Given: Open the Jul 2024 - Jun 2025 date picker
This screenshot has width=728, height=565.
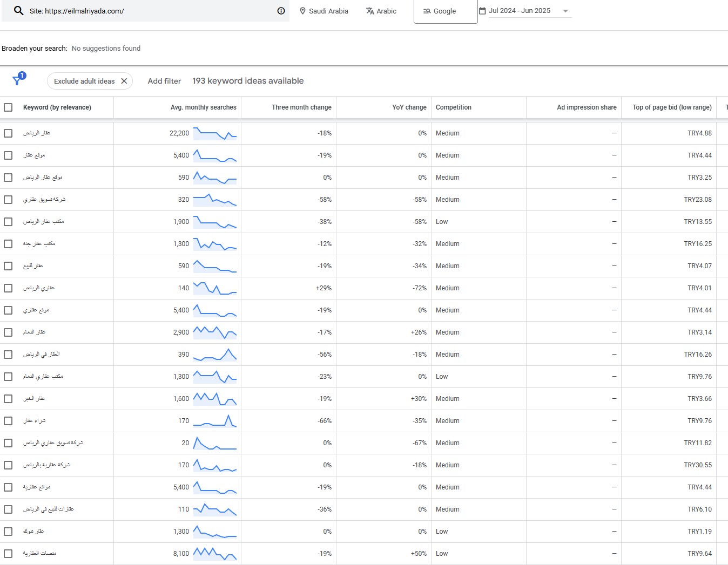Looking at the screenshot, I should [x=520, y=11].
